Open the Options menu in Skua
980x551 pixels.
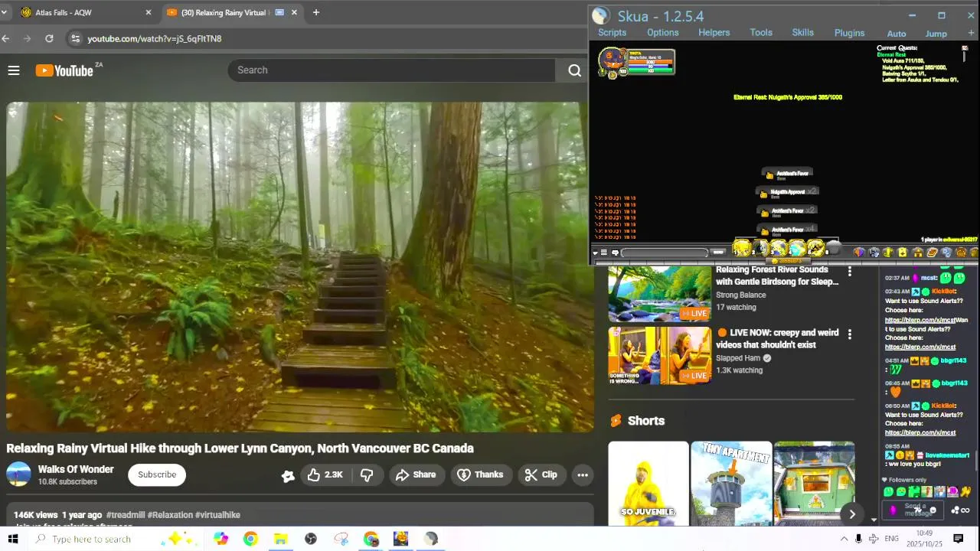[662, 33]
